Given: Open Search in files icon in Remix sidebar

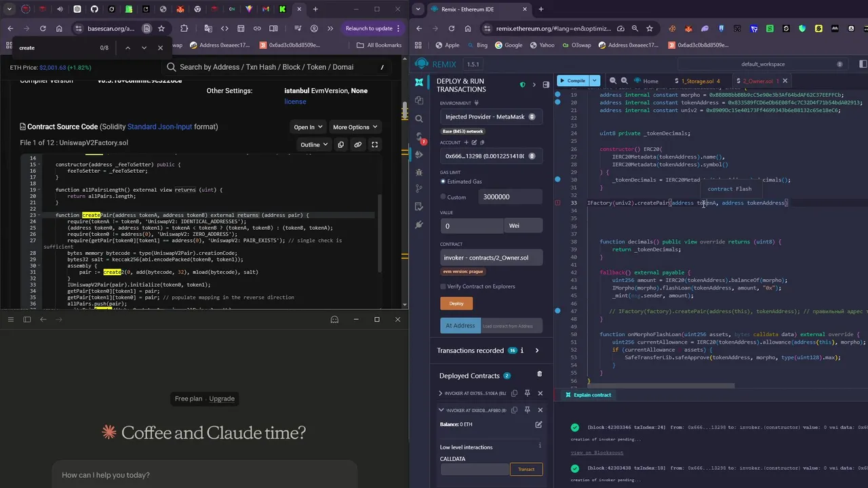Looking at the screenshot, I should 419,119.
